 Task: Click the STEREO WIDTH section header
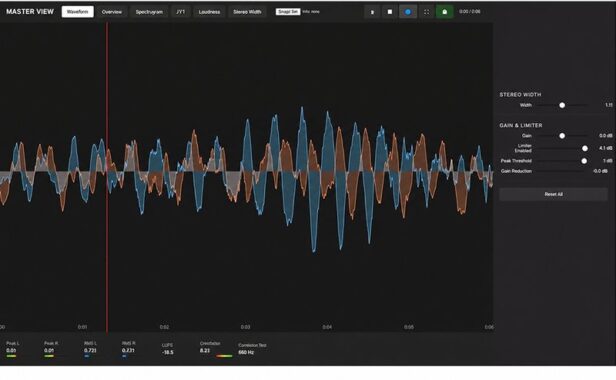pos(520,95)
